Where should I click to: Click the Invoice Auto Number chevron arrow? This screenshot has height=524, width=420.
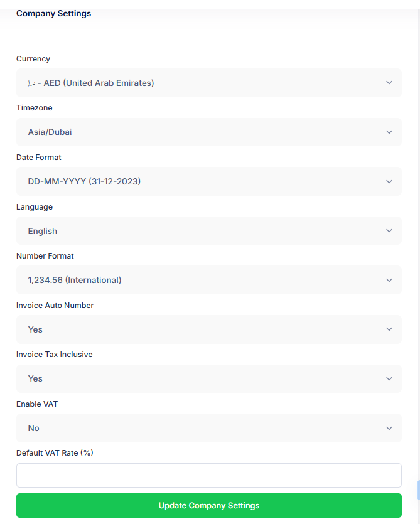click(x=389, y=329)
